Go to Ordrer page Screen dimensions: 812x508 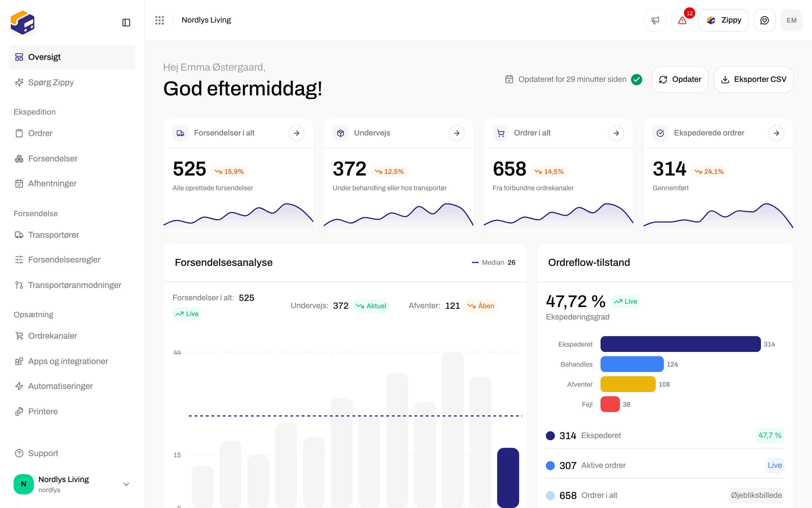click(x=72, y=133)
